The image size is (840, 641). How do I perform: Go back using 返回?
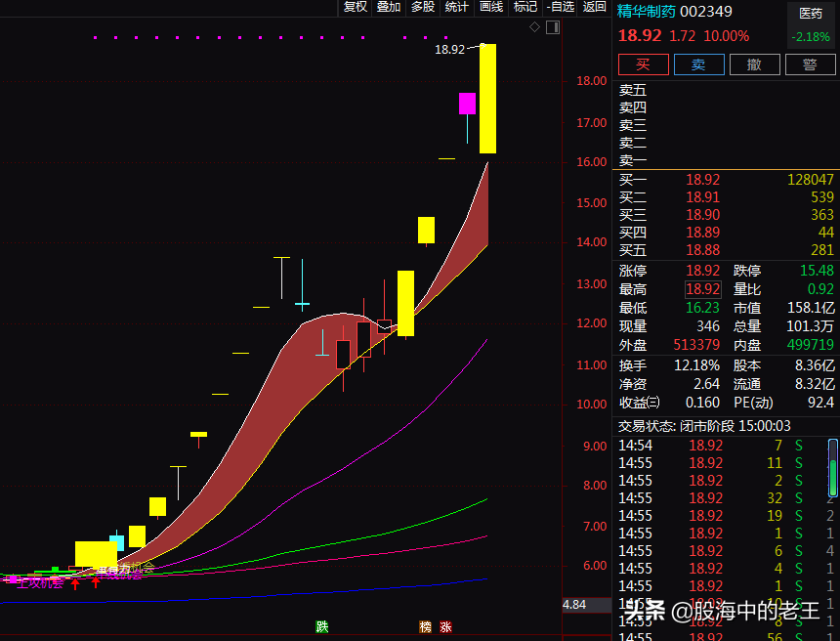tap(594, 7)
